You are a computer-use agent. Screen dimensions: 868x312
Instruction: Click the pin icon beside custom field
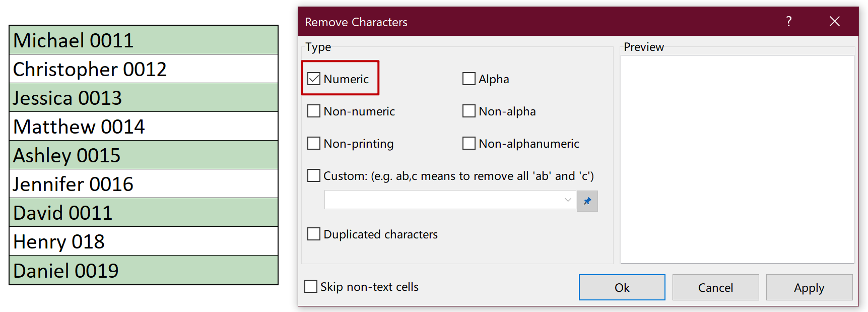pyautogui.click(x=587, y=201)
